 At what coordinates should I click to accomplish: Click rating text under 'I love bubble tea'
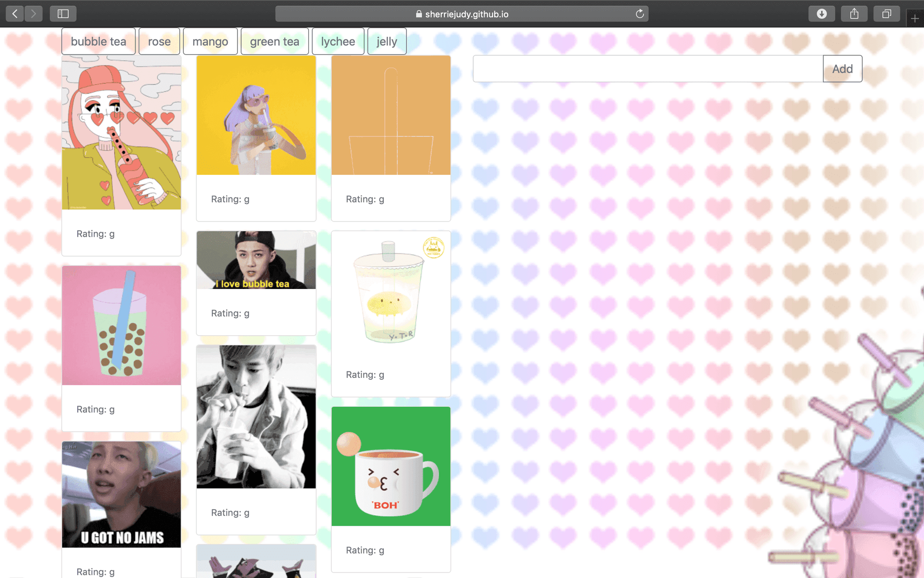[230, 313]
